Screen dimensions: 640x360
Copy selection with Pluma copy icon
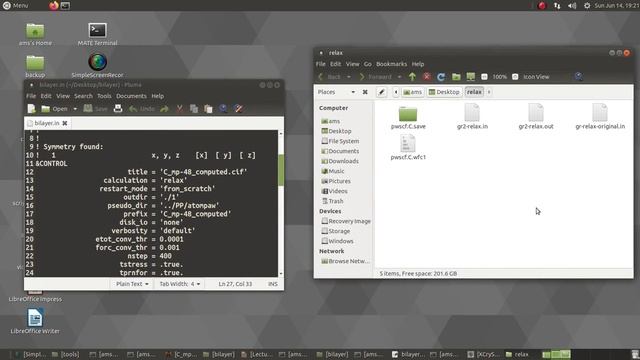click(194, 109)
